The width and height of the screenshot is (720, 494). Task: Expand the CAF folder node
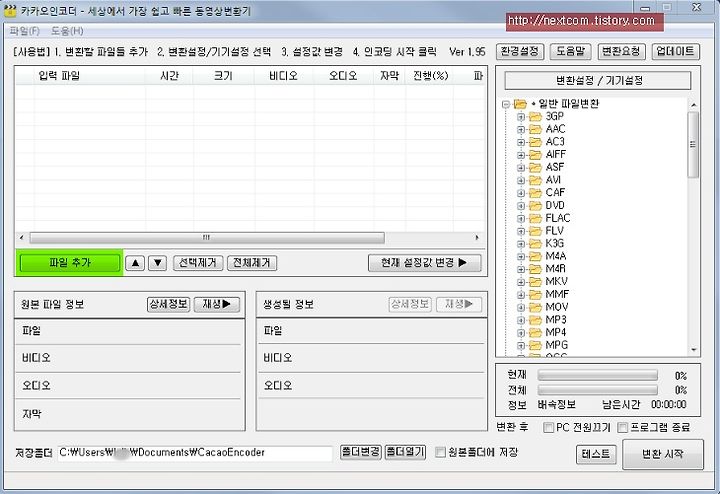pos(521,193)
